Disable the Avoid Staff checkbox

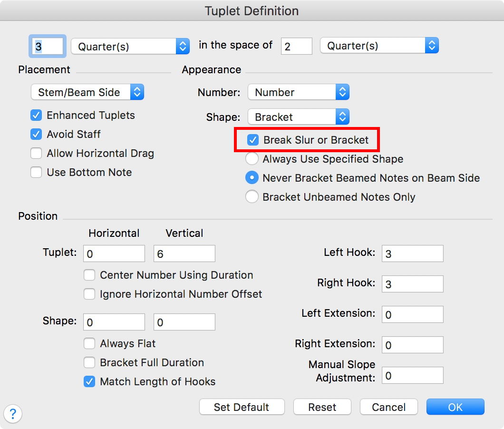point(36,135)
